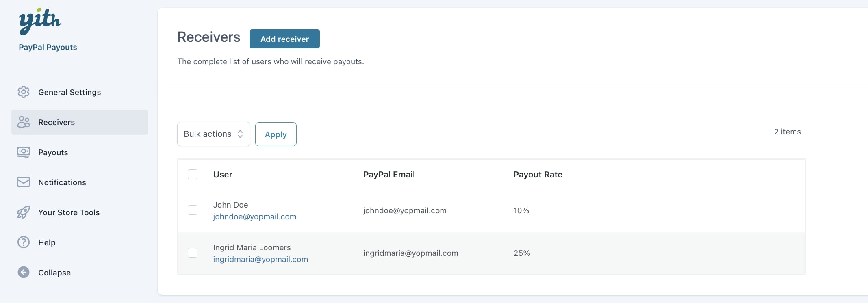868x303 pixels.
Task: Click the Notifications envelope icon
Action: (24, 182)
